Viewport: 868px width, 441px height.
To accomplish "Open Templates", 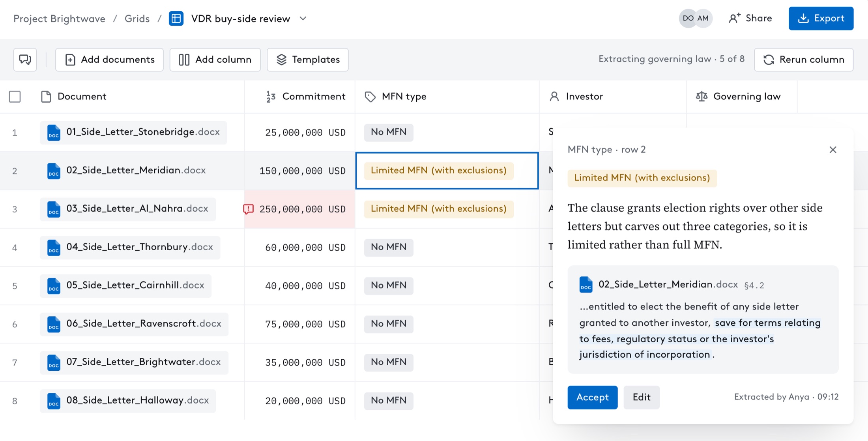I will coord(308,60).
